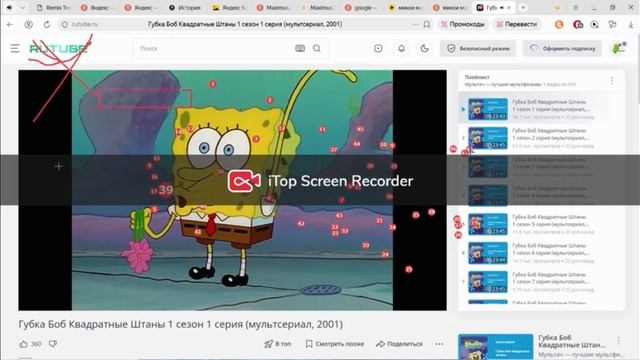
Task: Open the on-screen keyboard in search field
Action: [300, 49]
